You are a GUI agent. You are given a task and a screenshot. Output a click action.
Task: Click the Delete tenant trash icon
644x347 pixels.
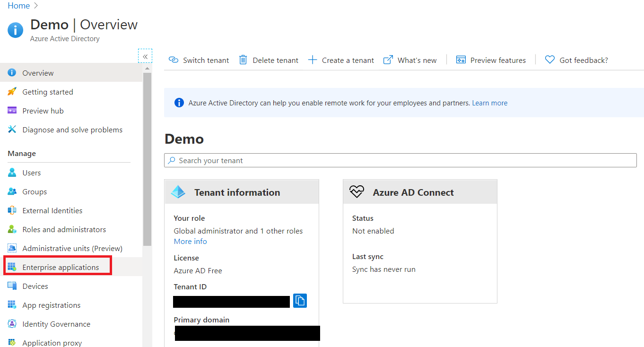pyautogui.click(x=244, y=60)
